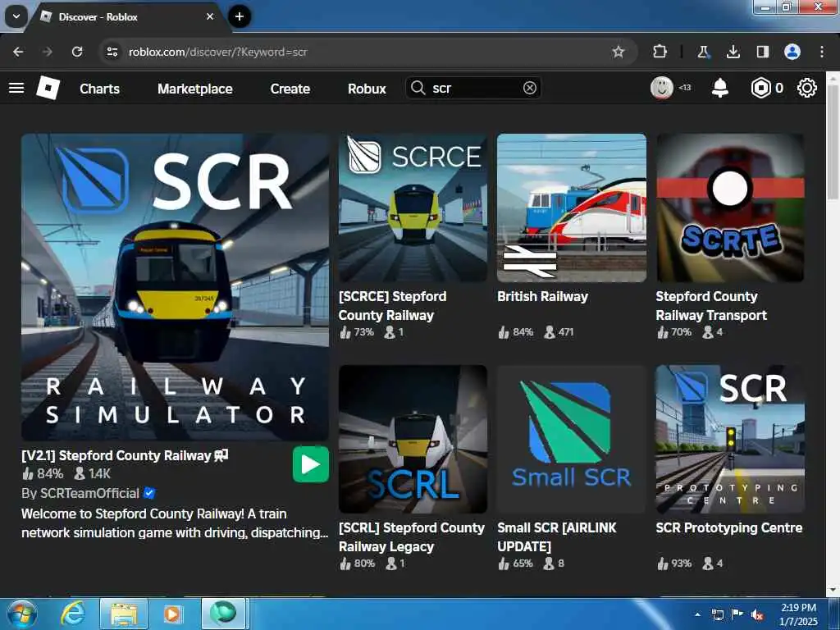Screen dimensions: 840x630
Task: Click the search magnifier icon
Action: 418,88
